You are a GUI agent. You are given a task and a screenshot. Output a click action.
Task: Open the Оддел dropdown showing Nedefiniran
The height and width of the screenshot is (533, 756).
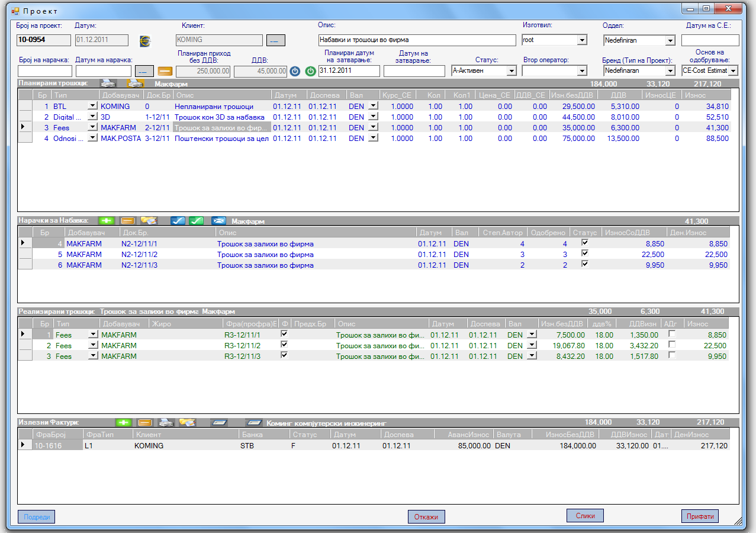670,40
